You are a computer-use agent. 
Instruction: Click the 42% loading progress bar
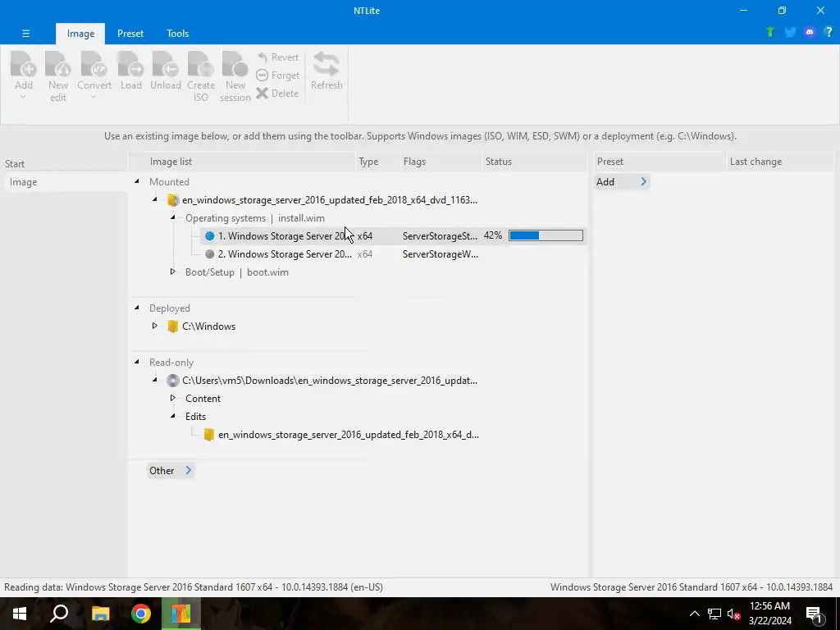point(546,235)
